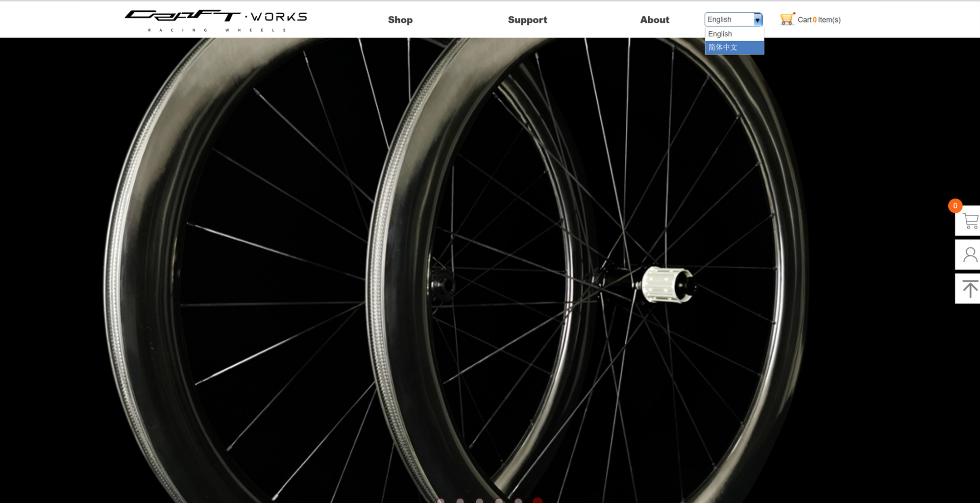Jump to the first carousel slide dot
The image size is (980, 503).
pyautogui.click(x=441, y=501)
